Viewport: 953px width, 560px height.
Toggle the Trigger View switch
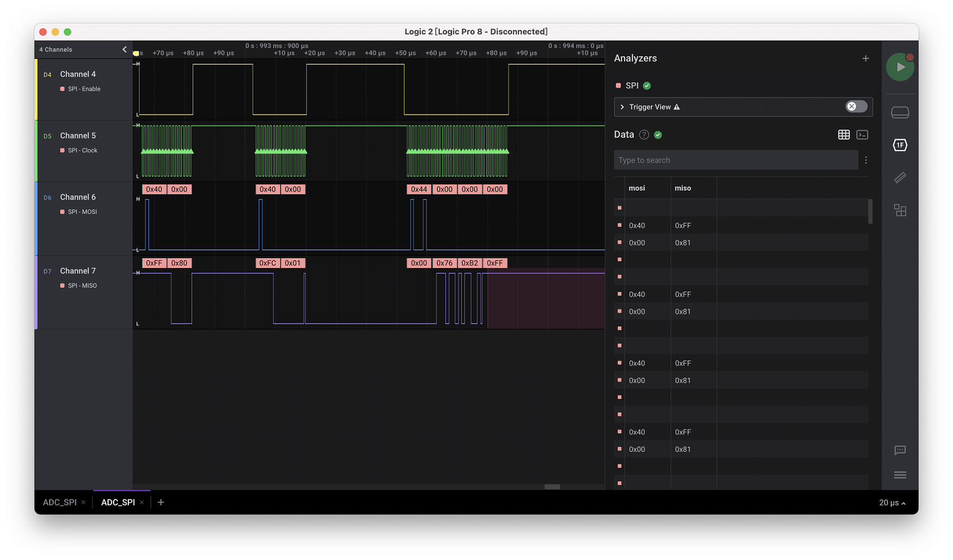856,106
